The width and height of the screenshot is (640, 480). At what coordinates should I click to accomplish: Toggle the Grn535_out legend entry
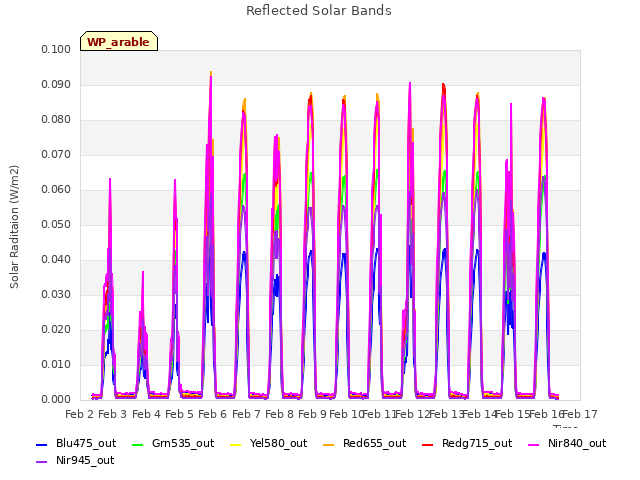point(173,443)
